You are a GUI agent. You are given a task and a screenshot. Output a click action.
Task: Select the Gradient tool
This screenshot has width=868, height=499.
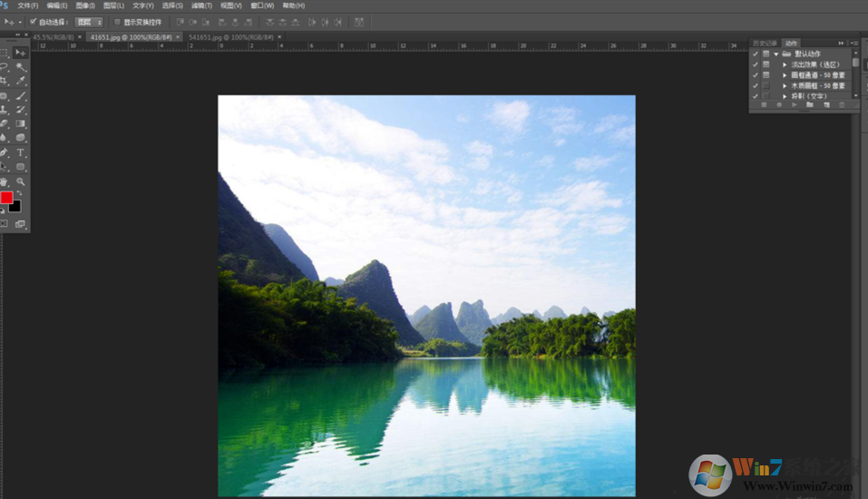(21, 123)
